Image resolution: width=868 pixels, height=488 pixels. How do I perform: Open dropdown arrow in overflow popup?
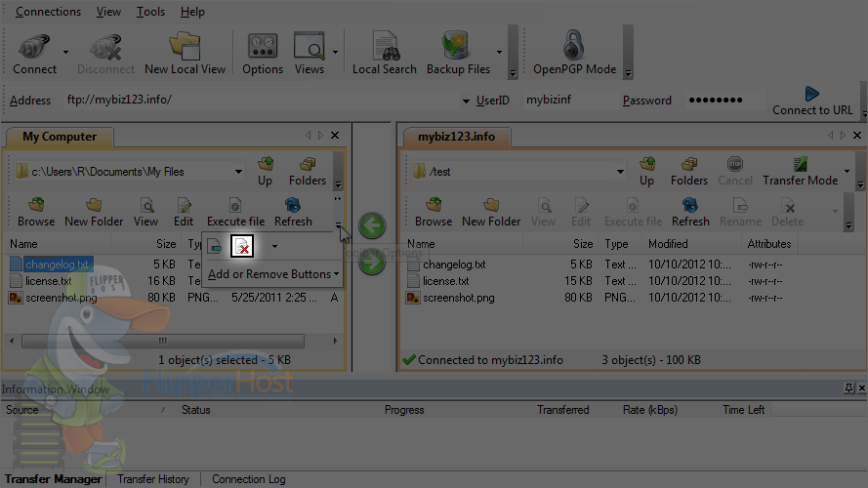(274, 246)
